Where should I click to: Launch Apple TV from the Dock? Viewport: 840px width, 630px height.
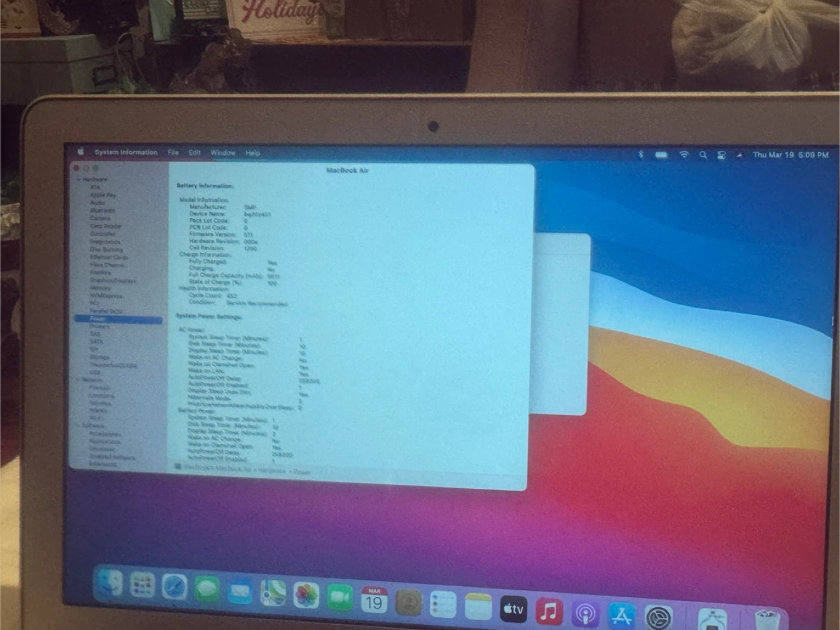514,609
